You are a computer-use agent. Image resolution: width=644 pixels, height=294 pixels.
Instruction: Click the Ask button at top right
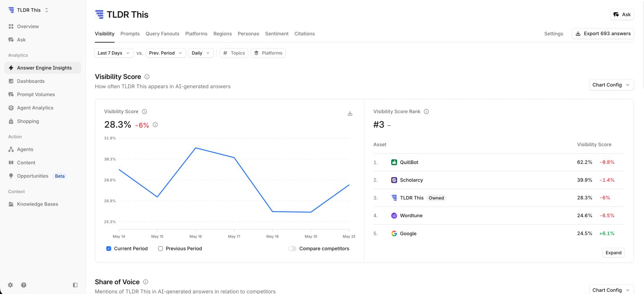[622, 14]
